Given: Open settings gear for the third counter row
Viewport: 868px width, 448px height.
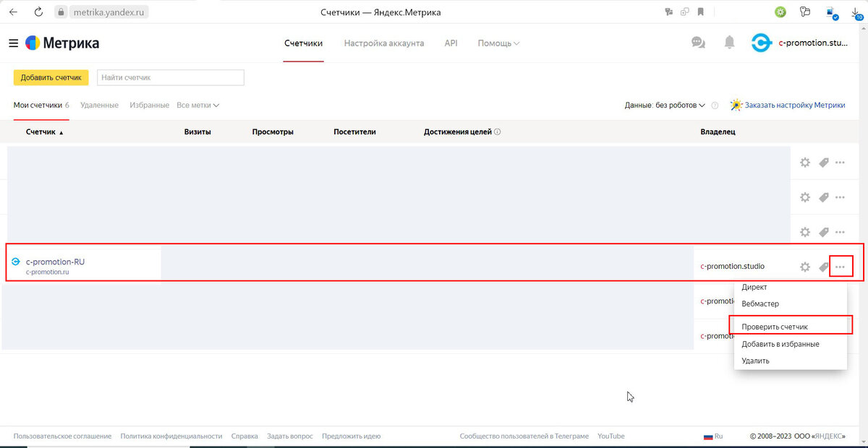Looking at the screenshot, I should click(x=805, y=232).
